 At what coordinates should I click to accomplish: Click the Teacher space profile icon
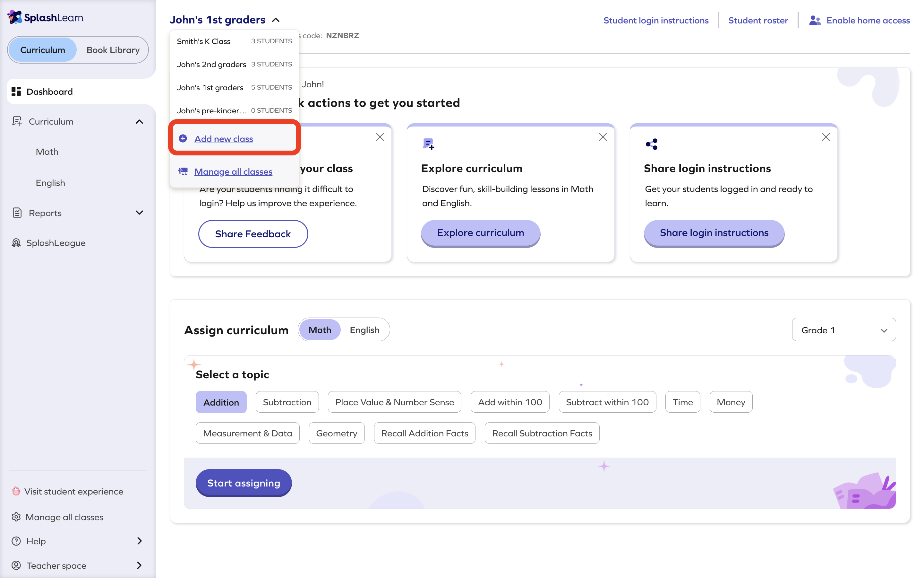(16, 565)
